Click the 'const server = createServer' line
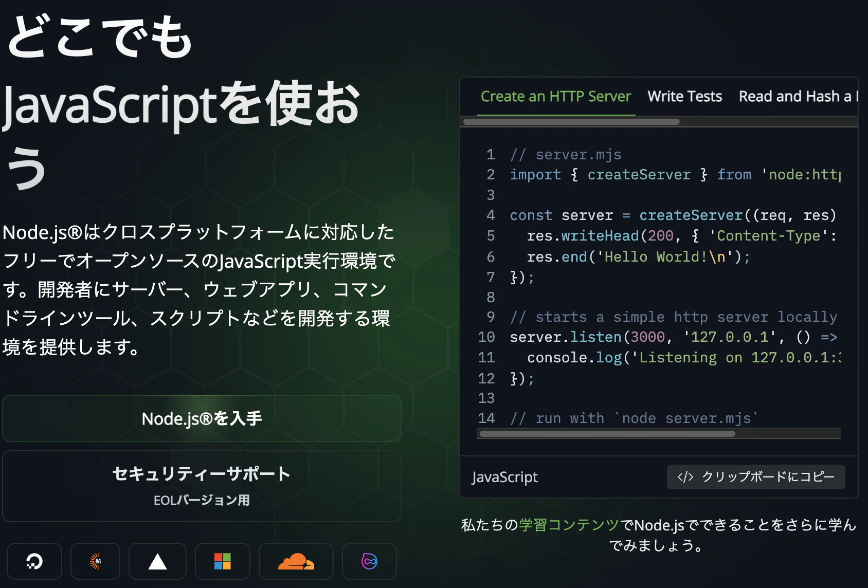Screen dimensions: 868x588 [x=673, y=215]
